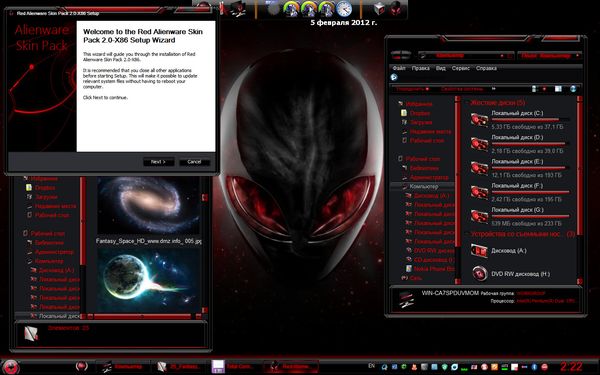Select Nokia Phone Browser in the tree
The height and width of the screenshot is (375, 600).
(434, 269)
